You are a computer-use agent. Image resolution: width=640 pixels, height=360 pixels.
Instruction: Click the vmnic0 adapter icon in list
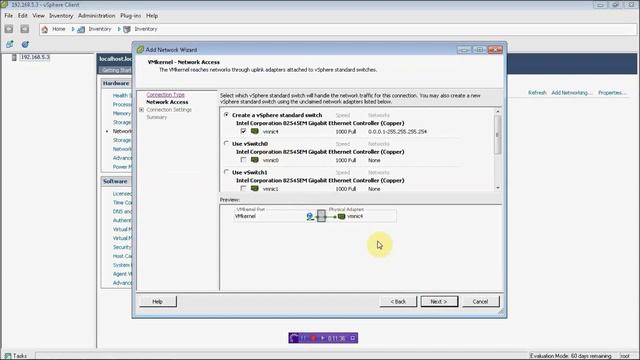click(x=255, y=160)
